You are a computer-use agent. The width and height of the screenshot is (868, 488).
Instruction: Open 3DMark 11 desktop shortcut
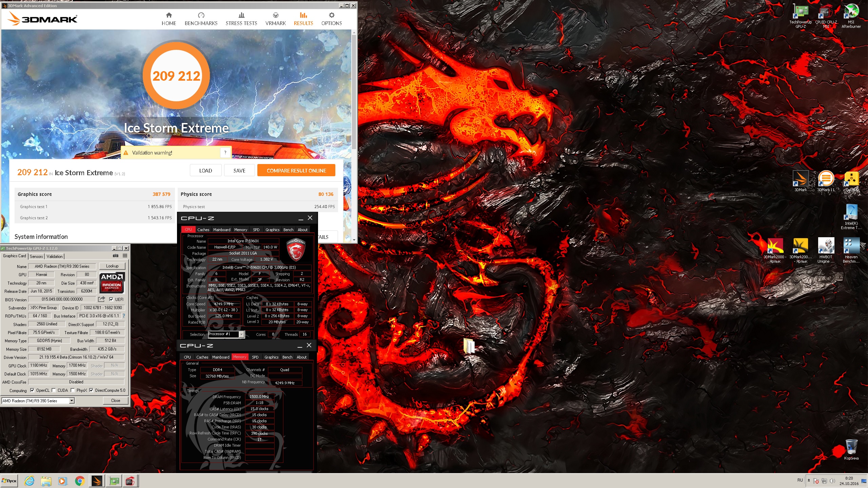[826, 181]
